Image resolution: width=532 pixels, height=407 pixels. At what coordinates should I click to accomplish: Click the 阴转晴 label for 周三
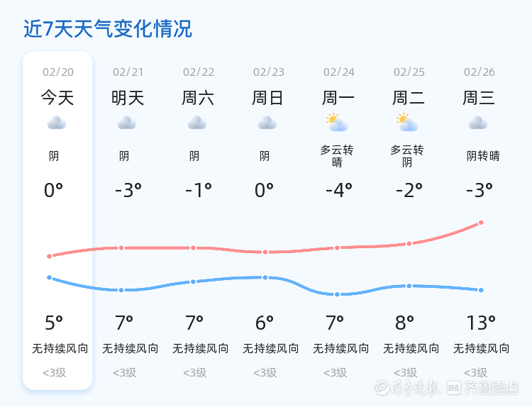tap(483, 156)
